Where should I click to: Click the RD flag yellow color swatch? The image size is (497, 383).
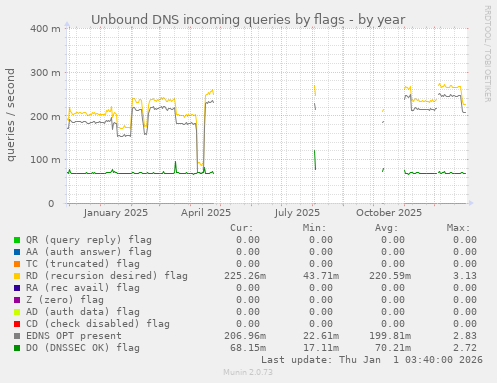tap(17, 276)
